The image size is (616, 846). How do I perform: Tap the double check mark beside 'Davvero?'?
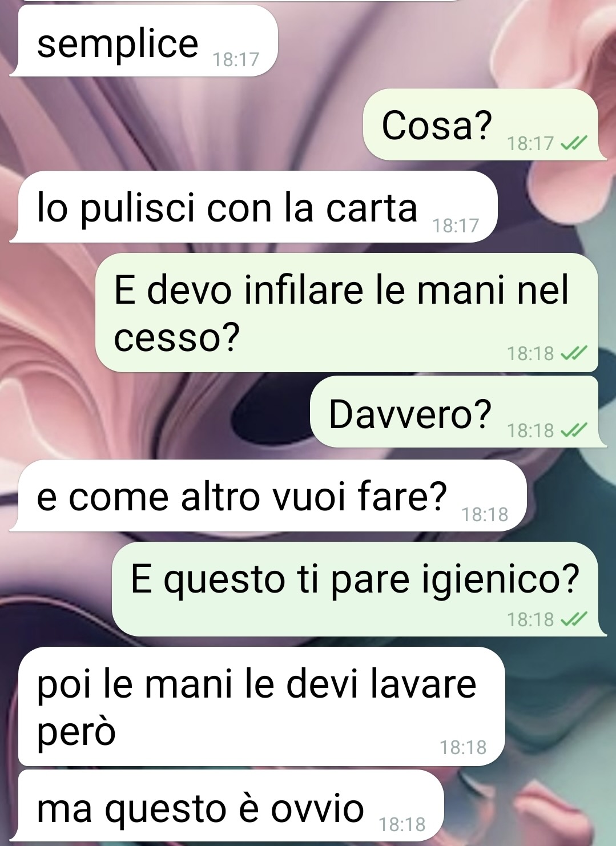574,430
